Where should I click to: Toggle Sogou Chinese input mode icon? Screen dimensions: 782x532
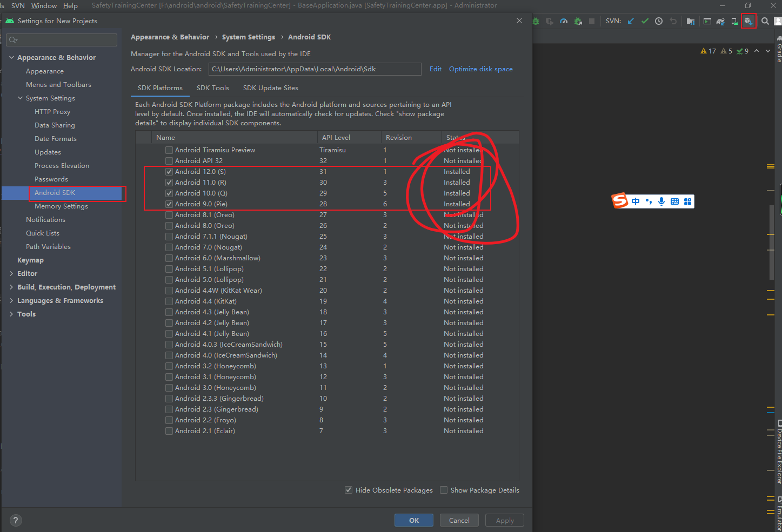pyautogui.click(x=636, y=201)
